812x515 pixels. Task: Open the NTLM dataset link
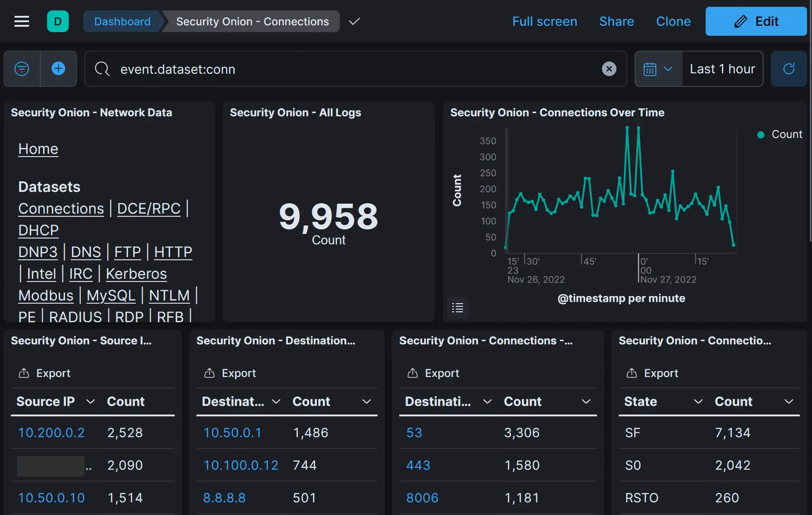click(169, 295)
